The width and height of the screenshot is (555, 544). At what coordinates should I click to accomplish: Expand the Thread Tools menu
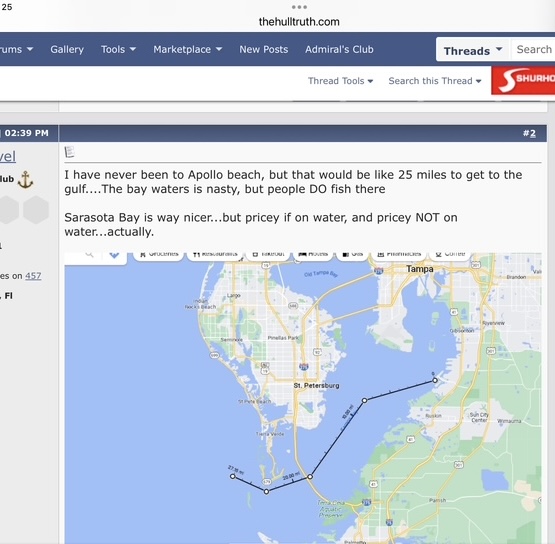click(x=341, y=81)
